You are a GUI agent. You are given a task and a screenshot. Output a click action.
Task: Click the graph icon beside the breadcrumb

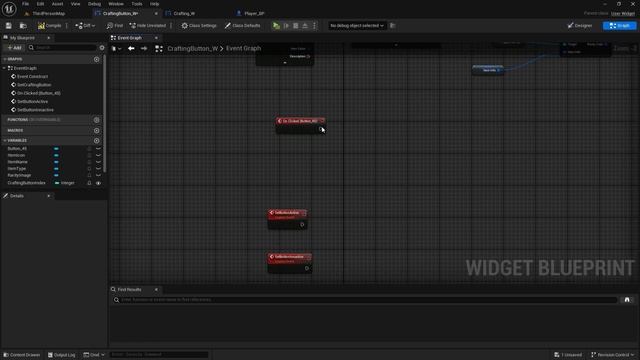pyautogui.click(x=159, y=49)
